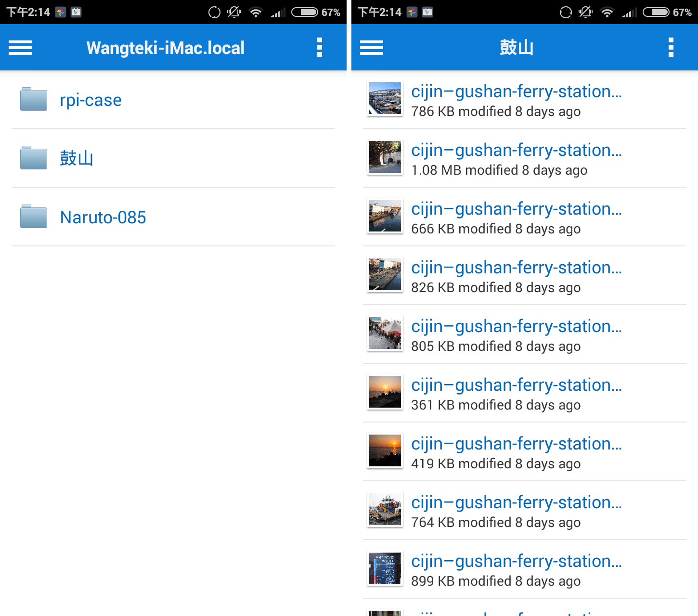The height and width of the screenshot is (616, 698).
Task: Open the 鼓山 folder entry
Action: click(77, 158)
